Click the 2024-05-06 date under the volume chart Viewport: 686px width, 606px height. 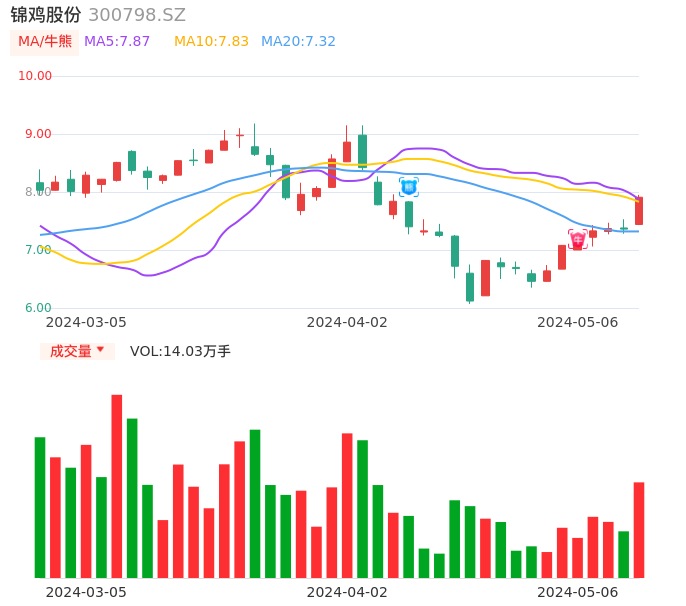(577, 592)
